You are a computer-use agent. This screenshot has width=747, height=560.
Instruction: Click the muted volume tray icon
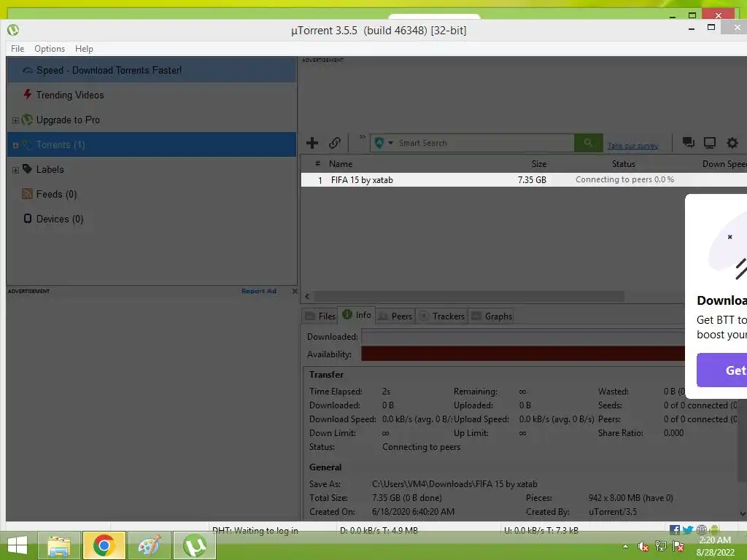(x=643, y=546)
